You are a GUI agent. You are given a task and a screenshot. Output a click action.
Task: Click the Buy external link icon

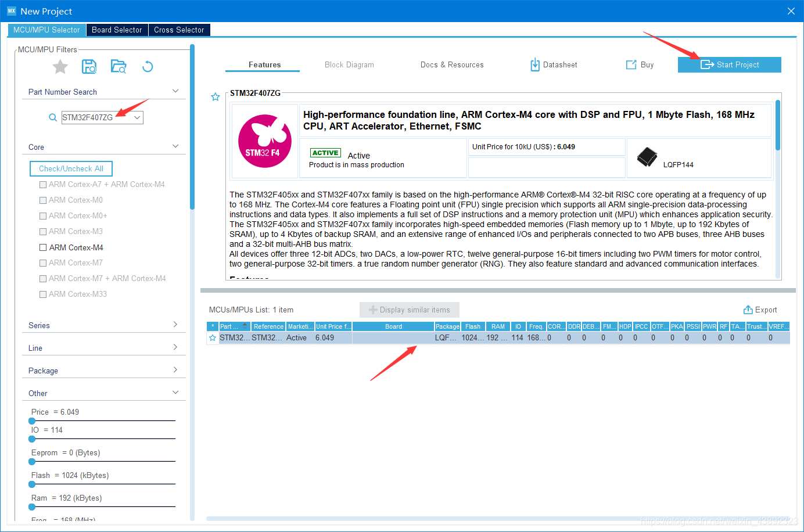[631, 64]
